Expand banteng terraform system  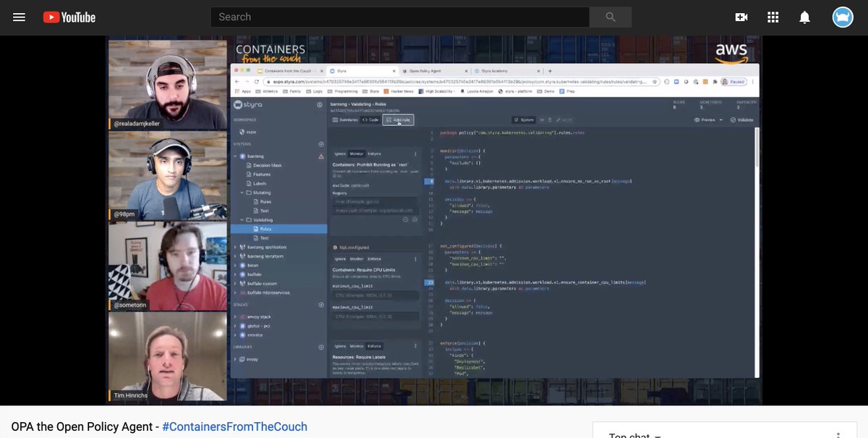(236, 256)
